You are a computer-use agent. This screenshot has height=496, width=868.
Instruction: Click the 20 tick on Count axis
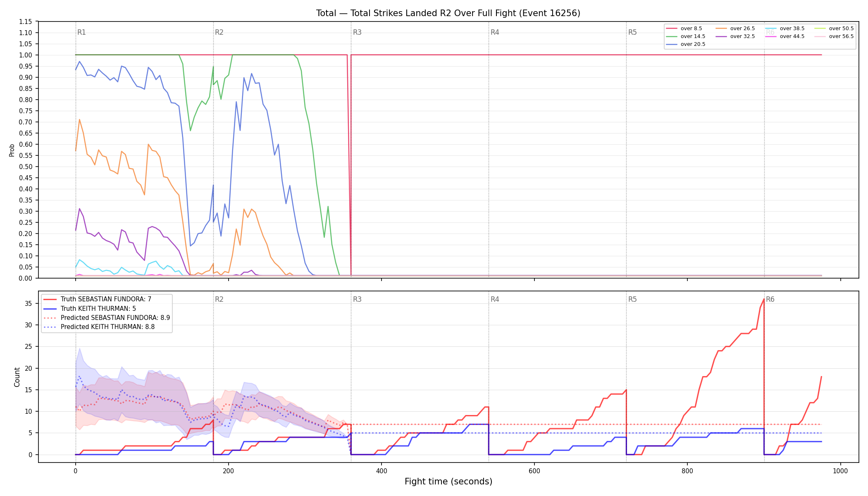coord(29,368)
